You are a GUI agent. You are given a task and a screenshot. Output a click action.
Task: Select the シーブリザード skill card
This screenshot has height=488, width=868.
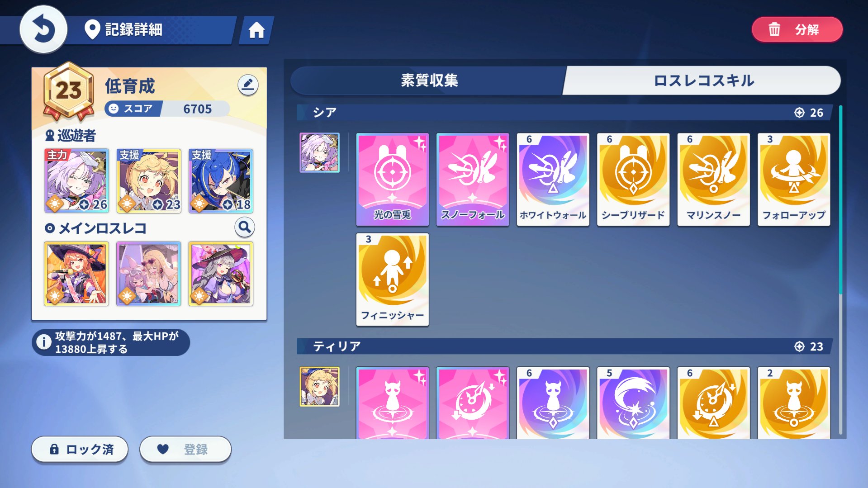tap(633, 179)
